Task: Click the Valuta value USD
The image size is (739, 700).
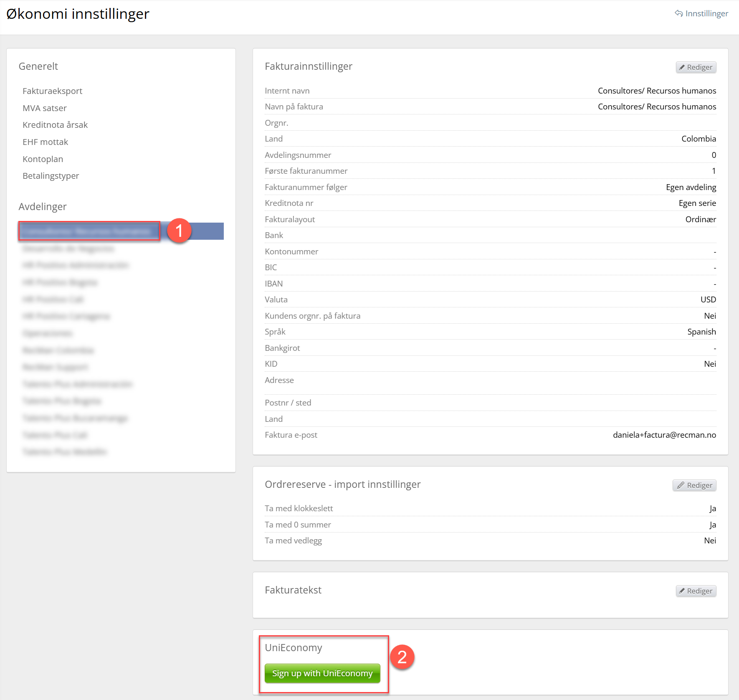Action: tap(708, 299)
